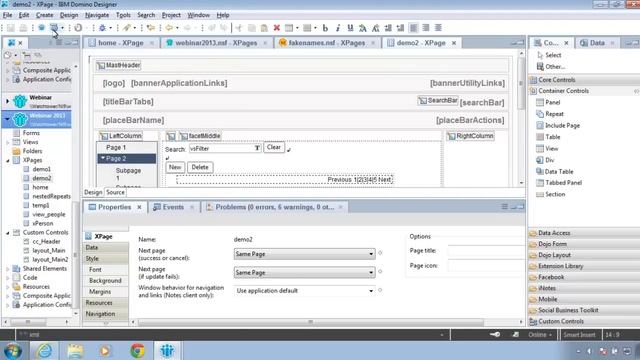Select the Data properties section
The width and height of the screenshot is (640, 360).
(106, 248)
